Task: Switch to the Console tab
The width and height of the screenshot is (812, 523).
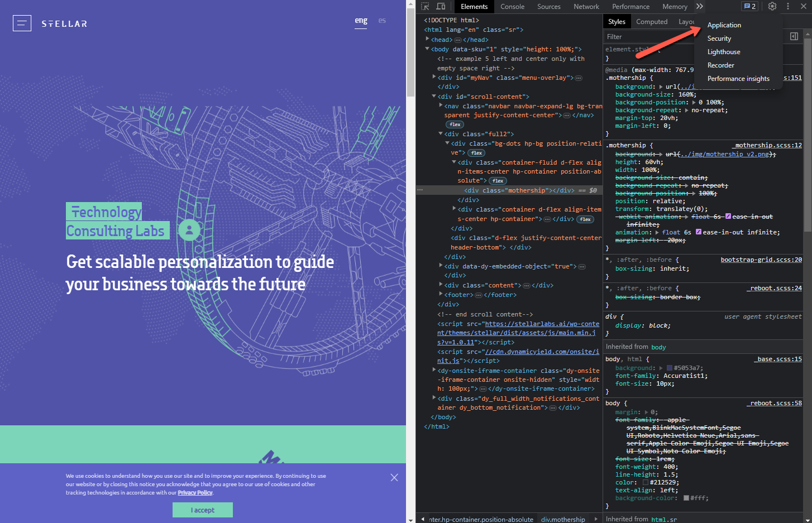Action: (512, 7)
